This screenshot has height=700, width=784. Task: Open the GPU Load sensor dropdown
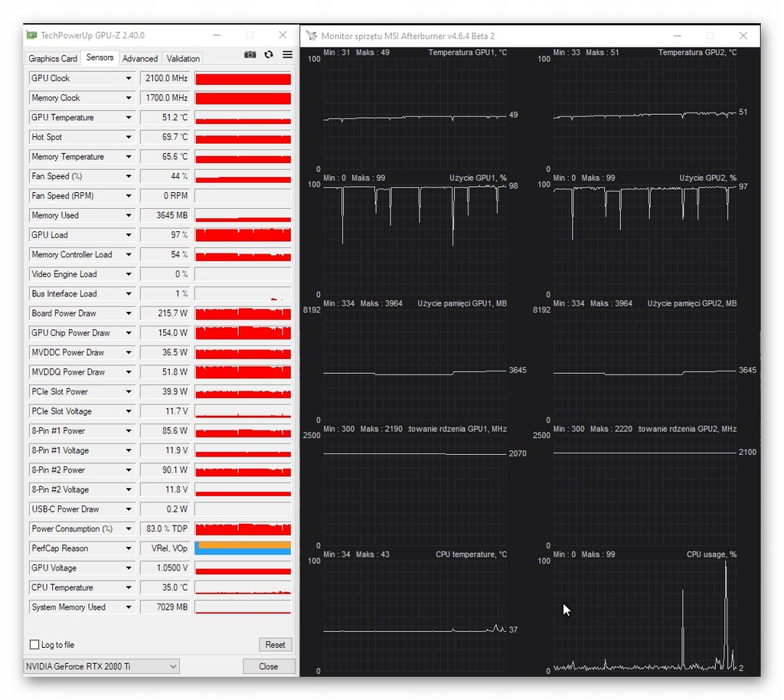[x=129, y=235]
